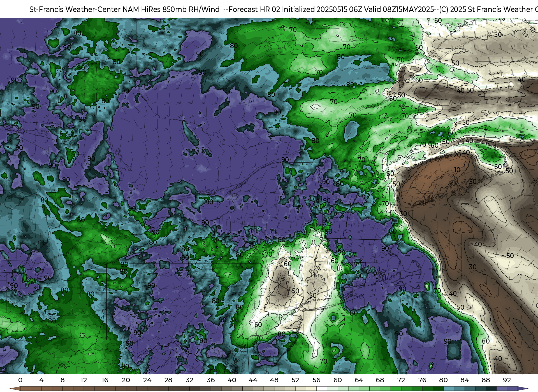Viewport: 538px width, 392px height.
Task: Click the legend label '24'
Action: tap(147, 380)
